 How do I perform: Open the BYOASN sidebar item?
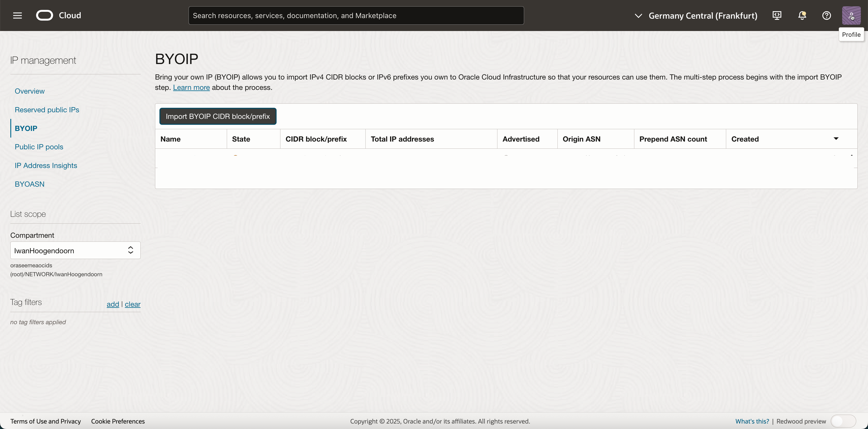pos(30,184)
